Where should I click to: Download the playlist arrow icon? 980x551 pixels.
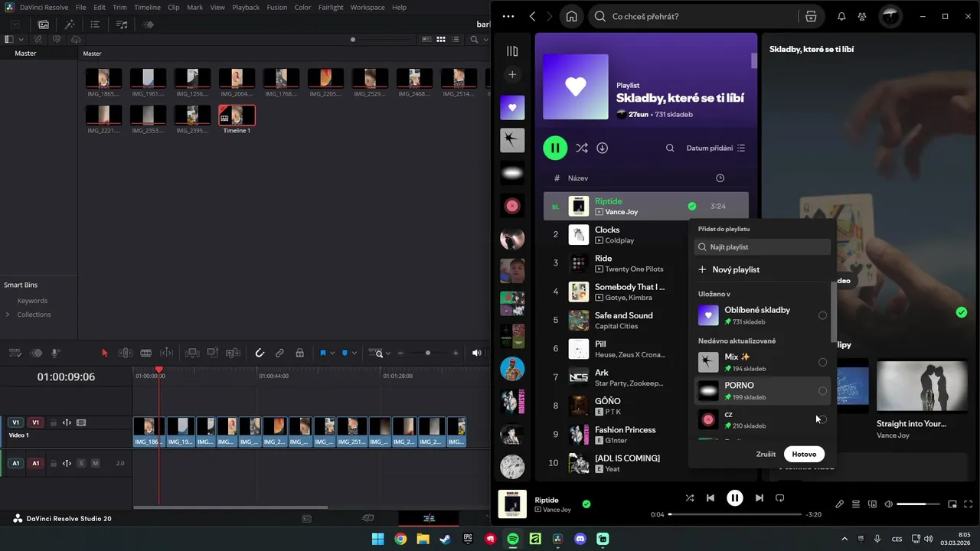click(x=603, y=148)
